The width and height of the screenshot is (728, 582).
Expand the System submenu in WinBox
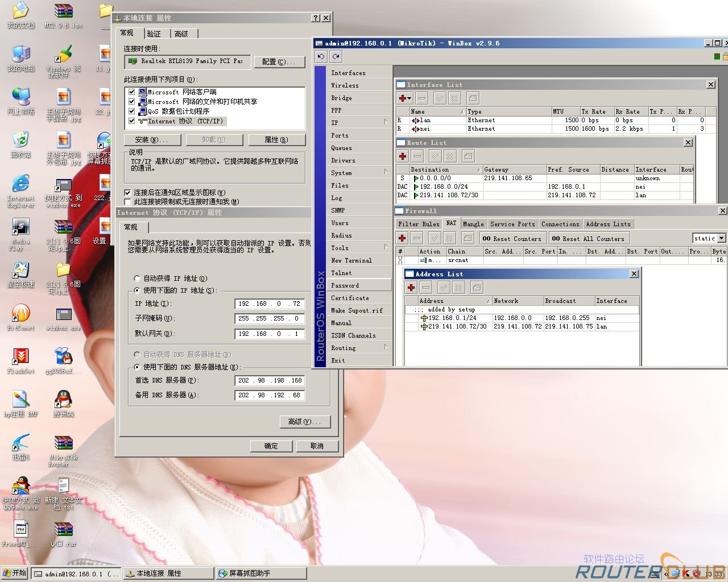tap(358, 173)
